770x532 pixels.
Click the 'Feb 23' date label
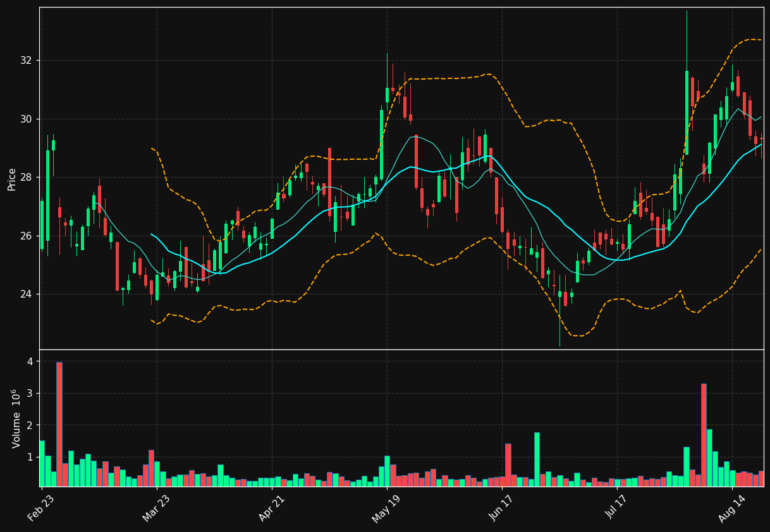coord(41,508)
